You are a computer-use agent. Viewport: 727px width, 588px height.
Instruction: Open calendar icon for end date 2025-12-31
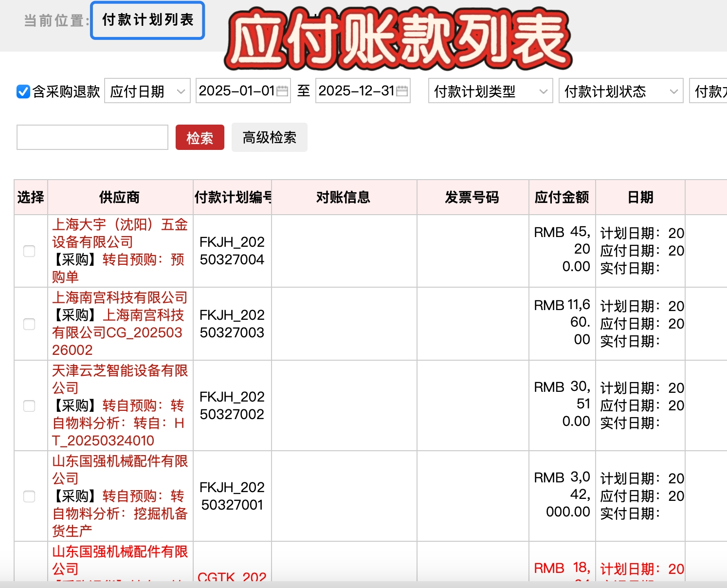click(x=402, y=91)
